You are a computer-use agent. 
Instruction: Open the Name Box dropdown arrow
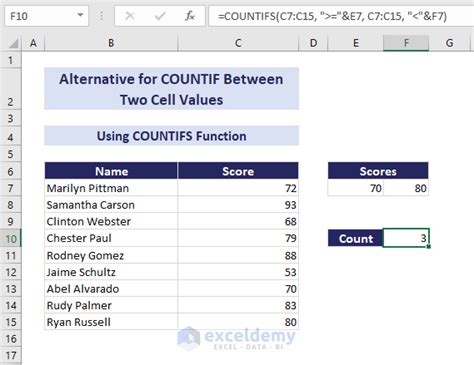[80, 15]
